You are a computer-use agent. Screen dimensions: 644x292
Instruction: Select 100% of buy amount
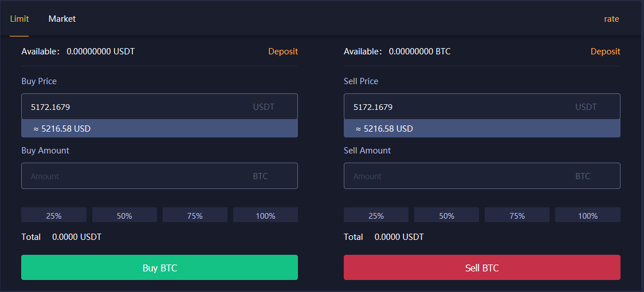265,216
